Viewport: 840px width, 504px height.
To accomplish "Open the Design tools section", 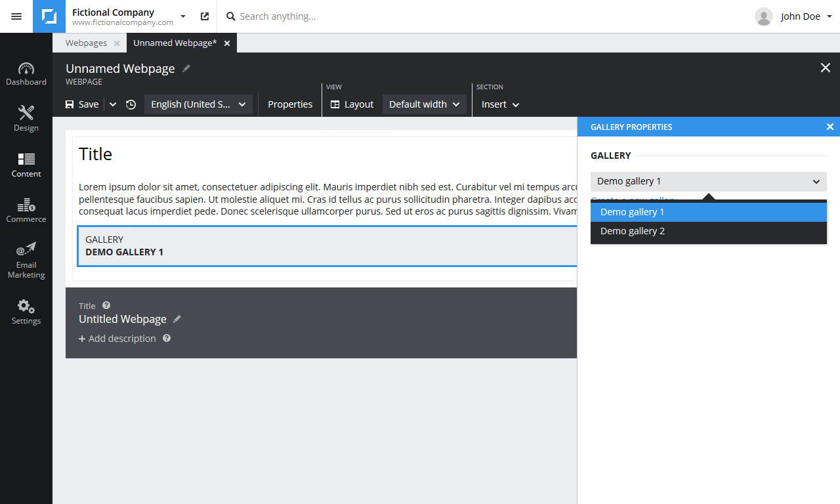I will (x=26, y=114).
